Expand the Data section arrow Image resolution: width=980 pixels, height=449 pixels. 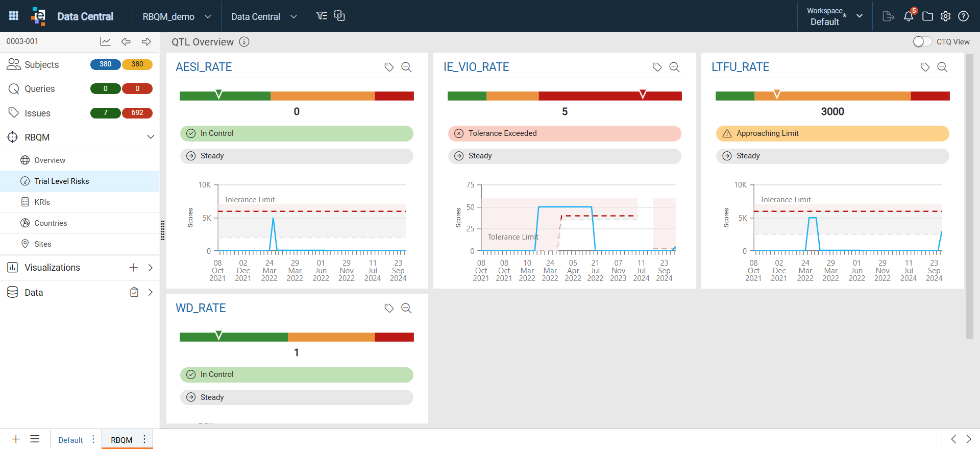click(x=151, y=292)
